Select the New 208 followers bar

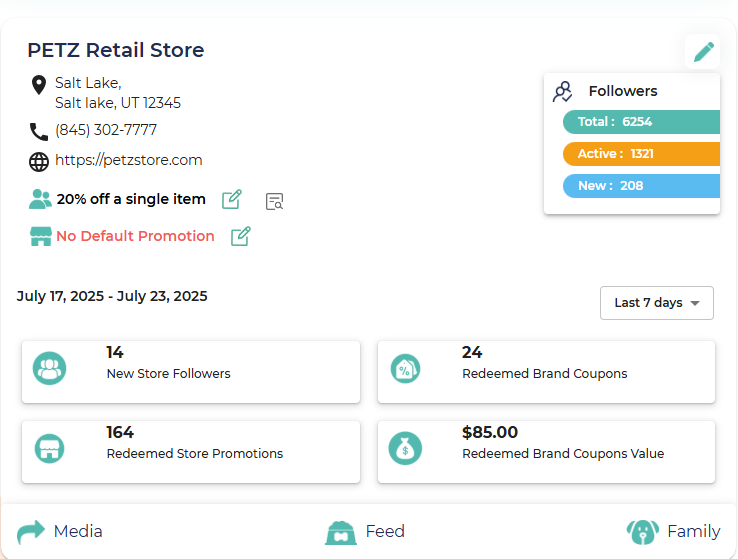[640, 186]
